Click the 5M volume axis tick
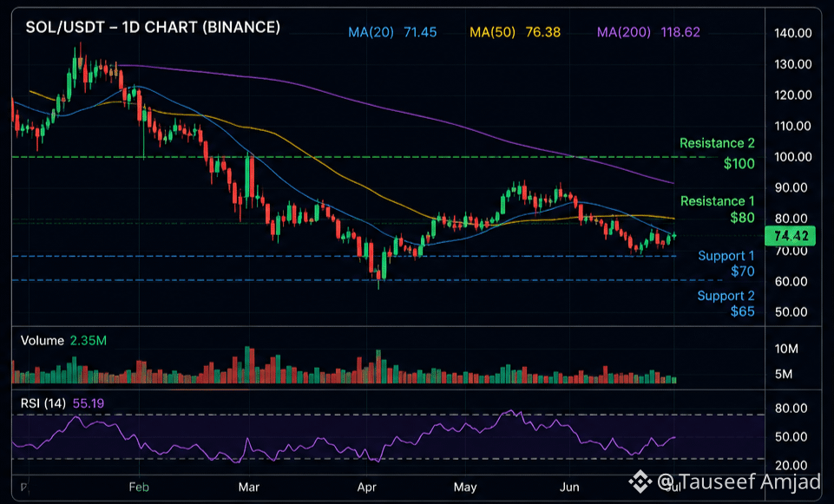834x504 pixels. (784, 374)
